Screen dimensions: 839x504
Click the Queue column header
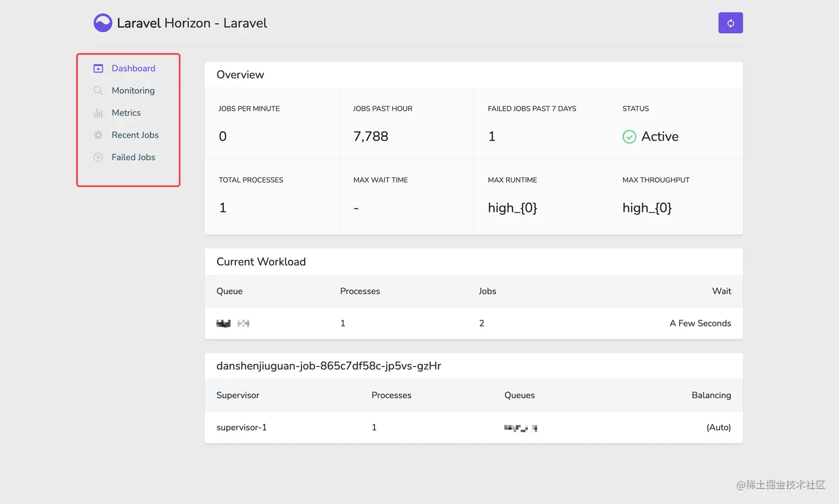[x=229, y=291]
